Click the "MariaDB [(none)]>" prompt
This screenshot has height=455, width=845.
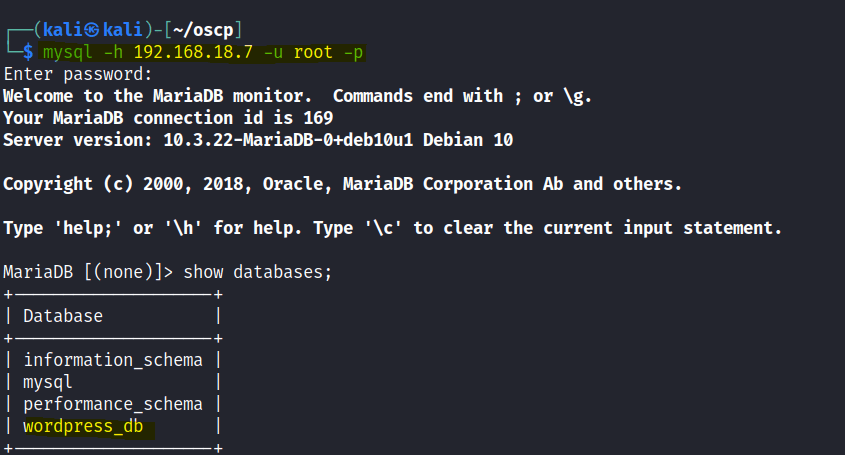pos(88,272)
